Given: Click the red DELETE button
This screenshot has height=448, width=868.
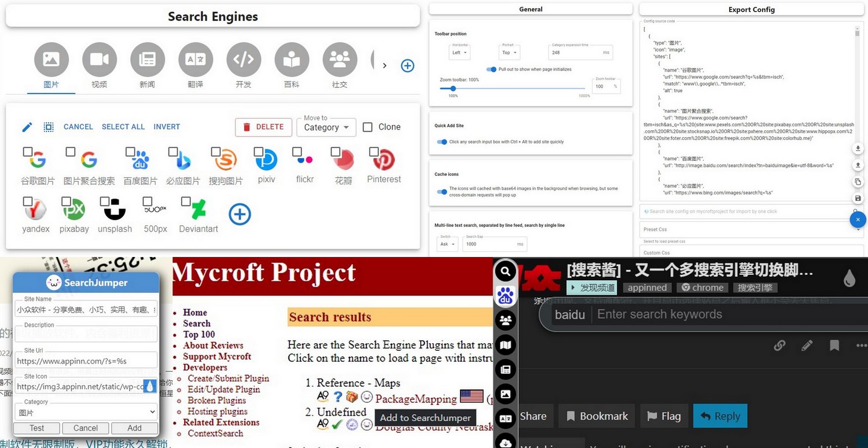Looking at the screenshot, I should 263,127.
